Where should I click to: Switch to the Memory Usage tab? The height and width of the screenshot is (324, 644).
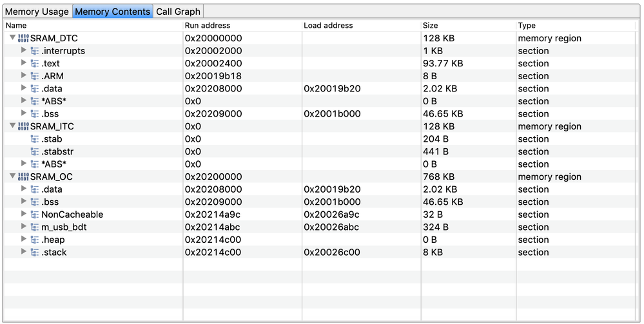(x=37, y=12)
